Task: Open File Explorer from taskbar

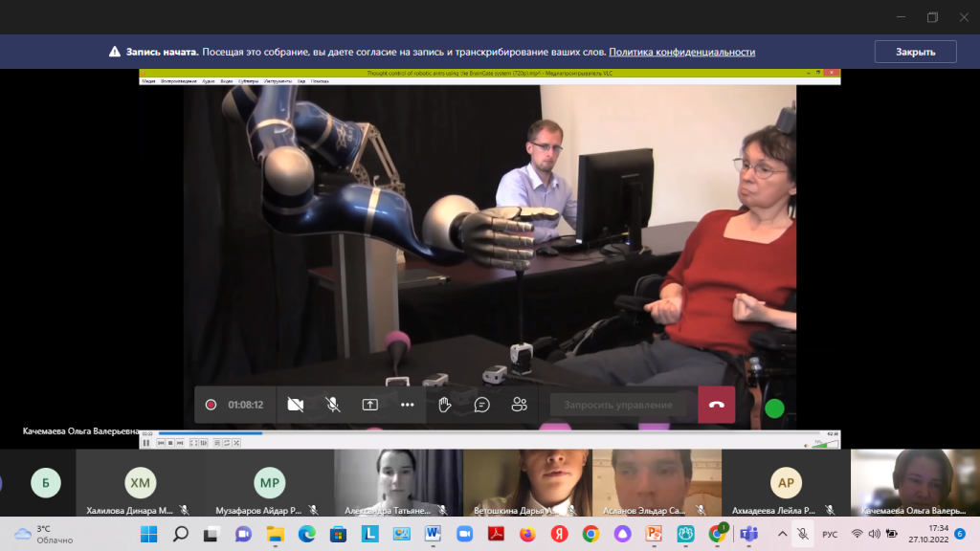Action: [x=275, y=534]
